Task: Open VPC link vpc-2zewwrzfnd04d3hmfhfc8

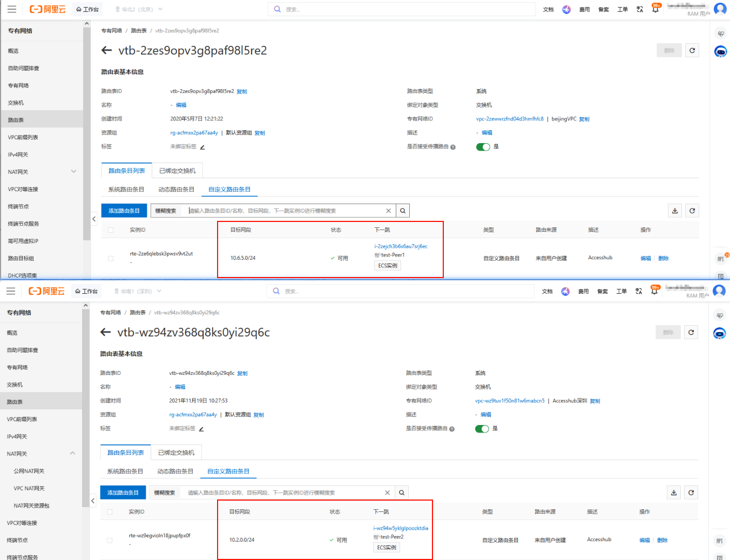Action: pyautogui.click(x=510, y=119)
